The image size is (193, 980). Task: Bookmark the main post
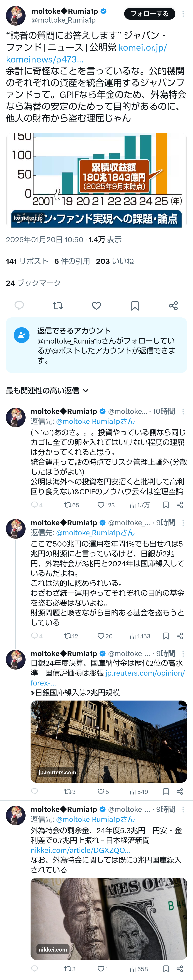pyautogui.click(x=135, y=305)
